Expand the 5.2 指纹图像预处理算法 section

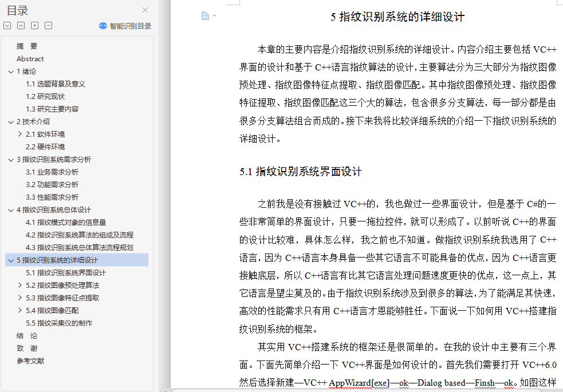coord(19,285)
